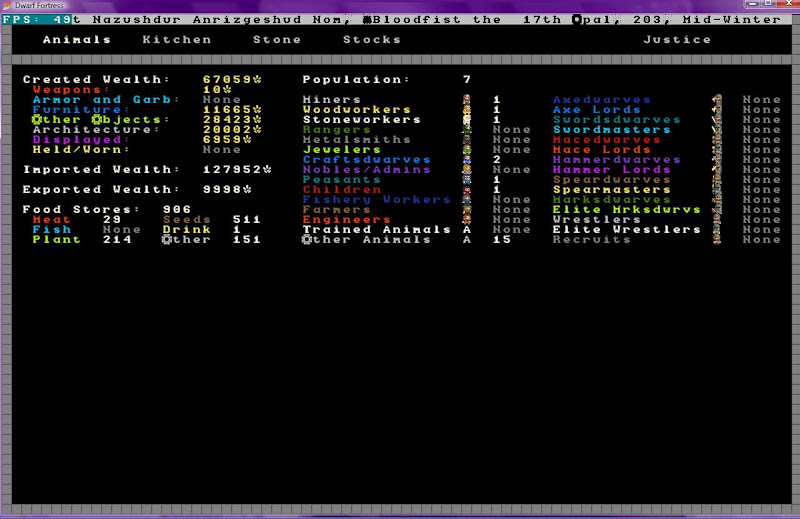Select the Held/Worn label
Screen dimensions: 800x519
[81, 150]
